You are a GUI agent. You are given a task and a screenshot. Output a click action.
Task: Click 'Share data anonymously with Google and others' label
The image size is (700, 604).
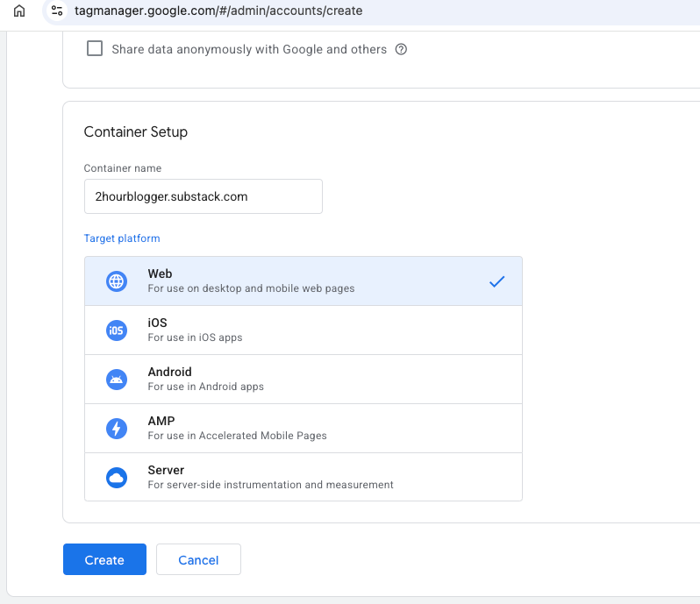point(249,49)
